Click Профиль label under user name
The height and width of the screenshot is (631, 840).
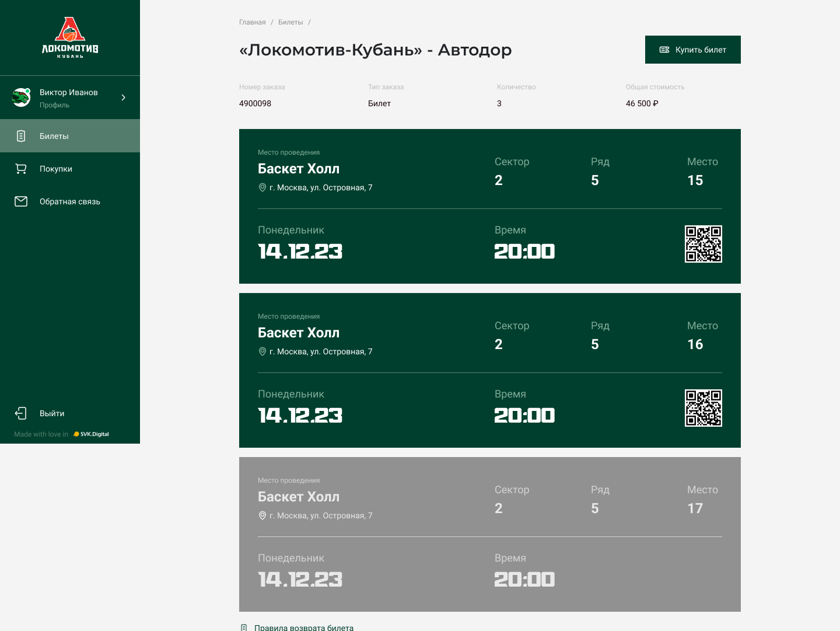(x=54, y=105)
